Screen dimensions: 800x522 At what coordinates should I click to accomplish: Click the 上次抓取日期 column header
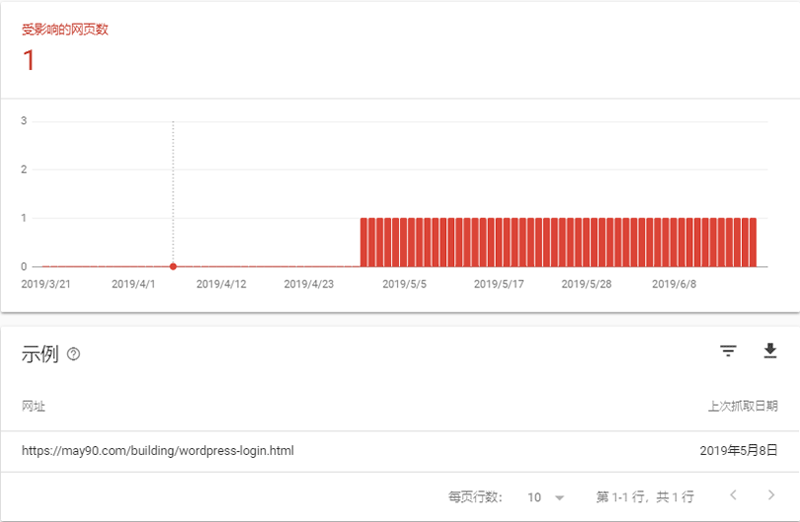pos(742,406)
